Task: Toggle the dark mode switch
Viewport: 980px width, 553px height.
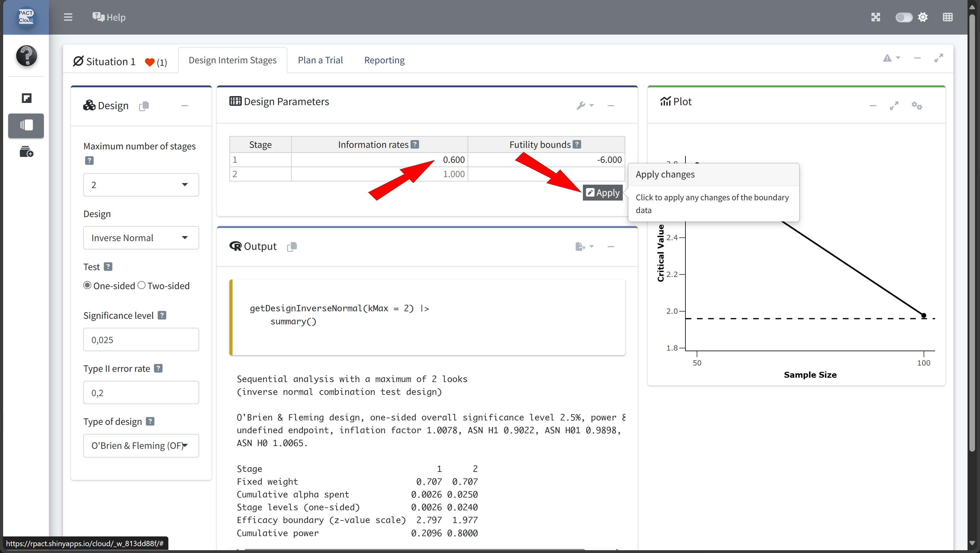Action: click(x=904, y=17)
